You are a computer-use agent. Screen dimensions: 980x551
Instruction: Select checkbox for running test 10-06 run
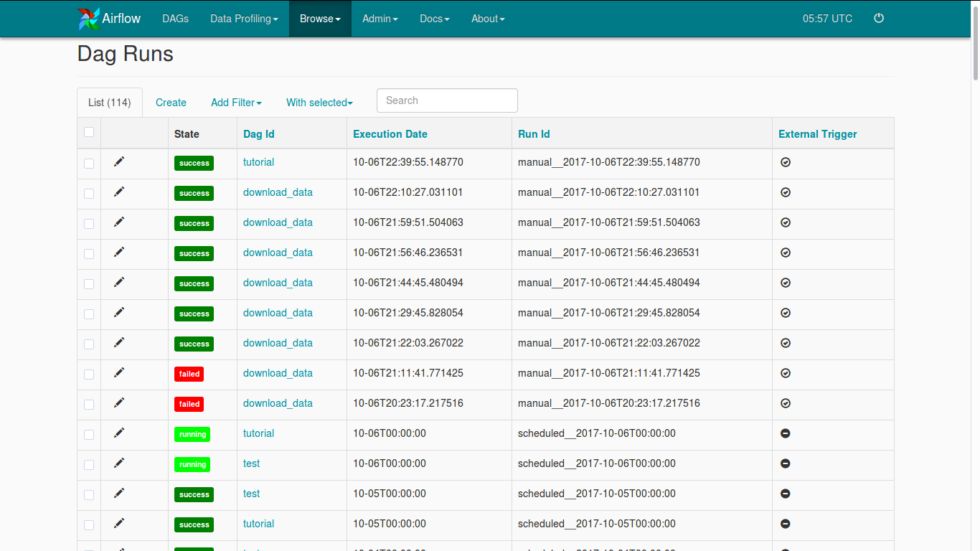tap(89, 465)
